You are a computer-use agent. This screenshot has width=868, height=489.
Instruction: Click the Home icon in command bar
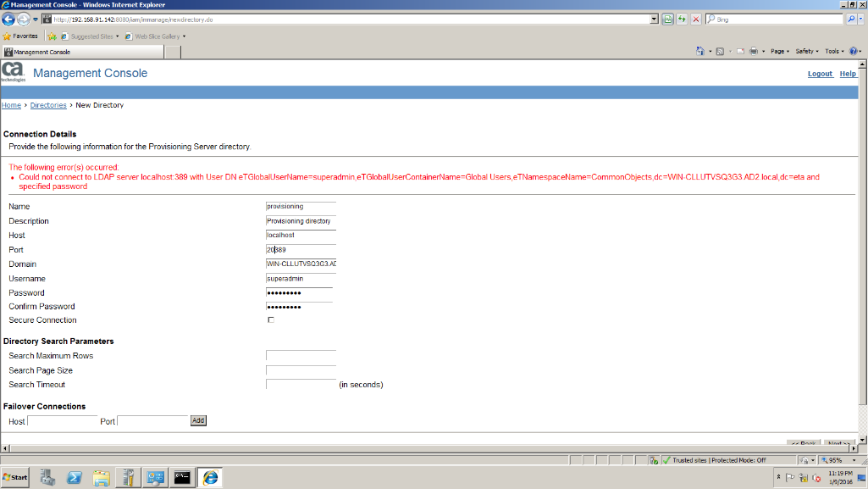coord(700,51)
